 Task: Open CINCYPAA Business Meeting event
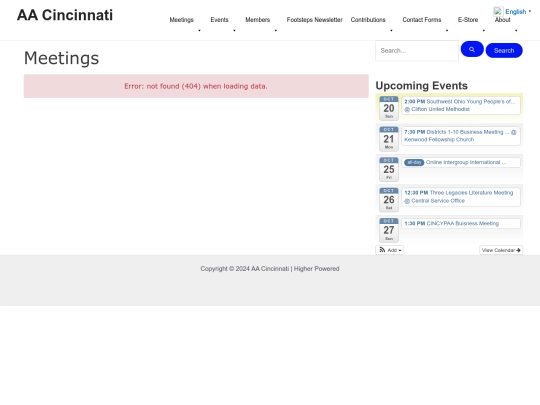461,224
